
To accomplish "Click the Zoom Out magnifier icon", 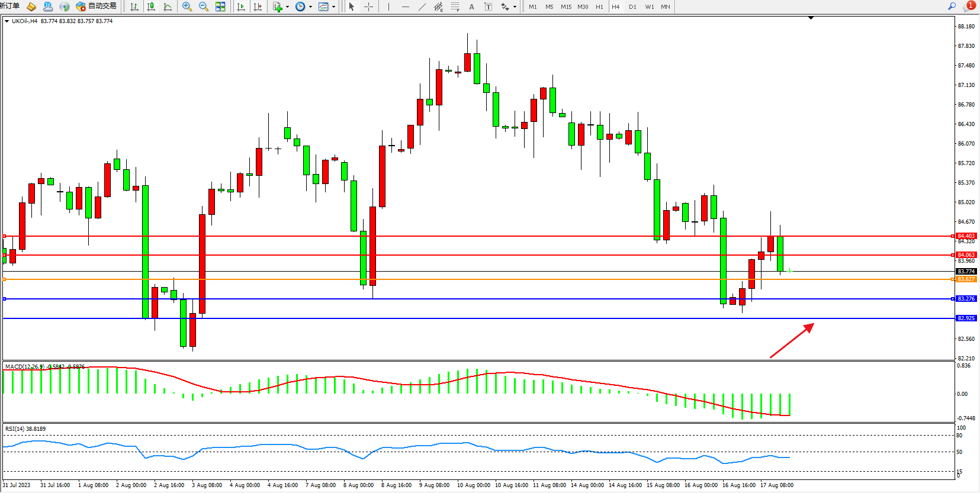I will 204,7.
